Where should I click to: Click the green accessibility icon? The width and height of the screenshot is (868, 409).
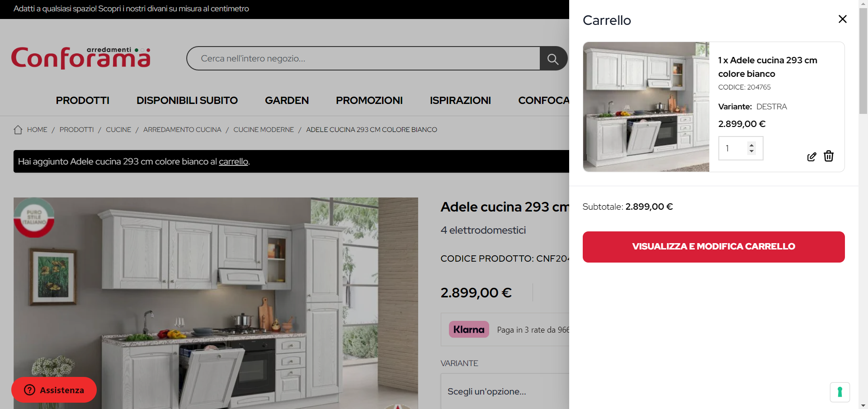(840, 392)
